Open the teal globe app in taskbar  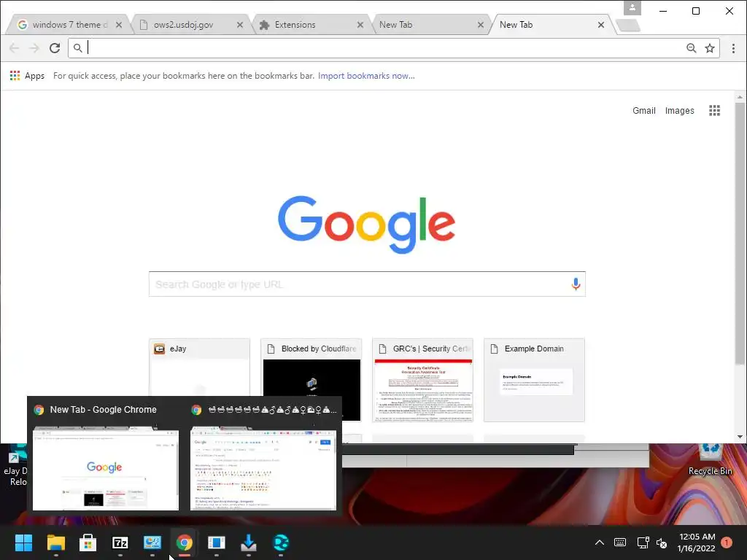tap(281, 542)
